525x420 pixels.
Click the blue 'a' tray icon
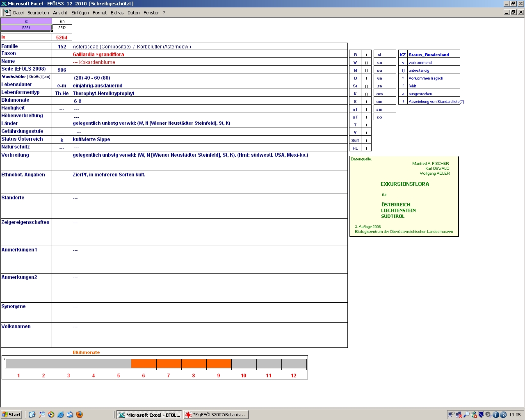click(503, 415)
